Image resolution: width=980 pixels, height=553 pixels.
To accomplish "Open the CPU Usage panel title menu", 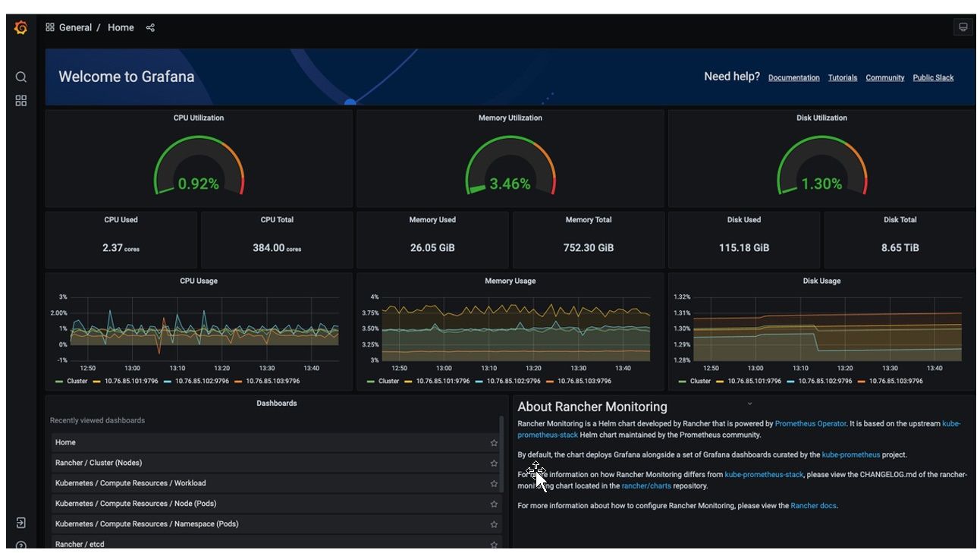I will coord(198,281).
